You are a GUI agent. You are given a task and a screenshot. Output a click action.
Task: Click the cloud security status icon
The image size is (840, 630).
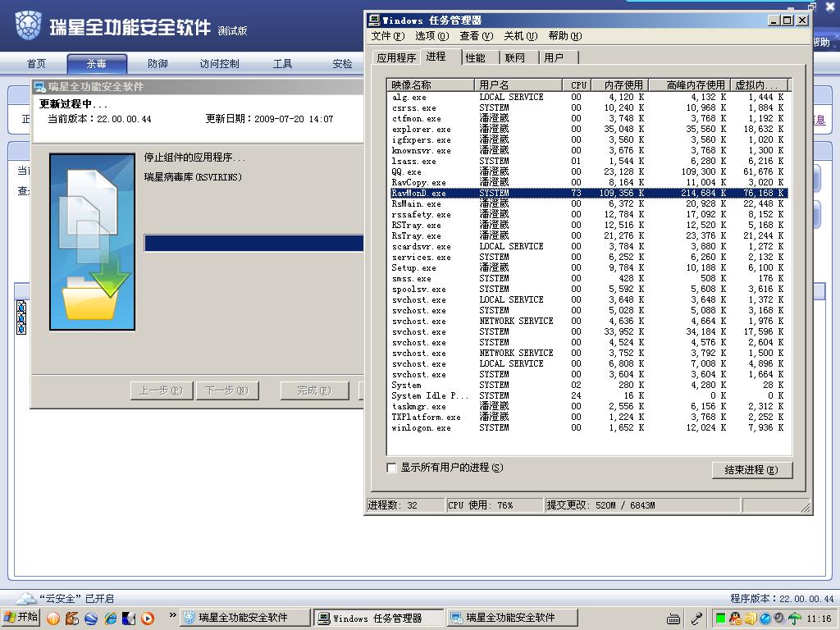point(25,598)
